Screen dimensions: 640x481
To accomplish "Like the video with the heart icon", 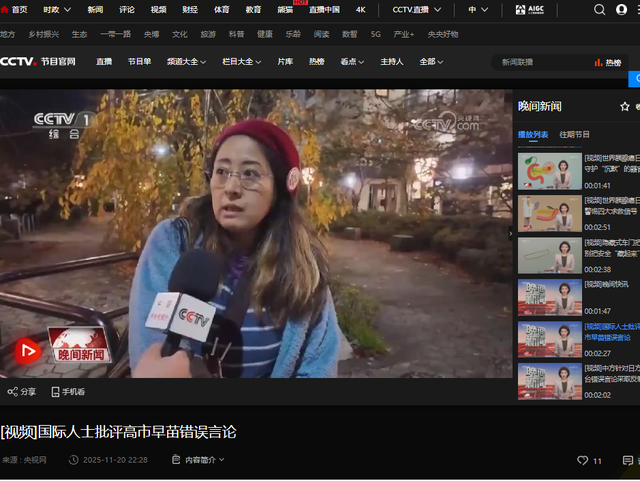I will pyautogui.click(x=582, y=461).
